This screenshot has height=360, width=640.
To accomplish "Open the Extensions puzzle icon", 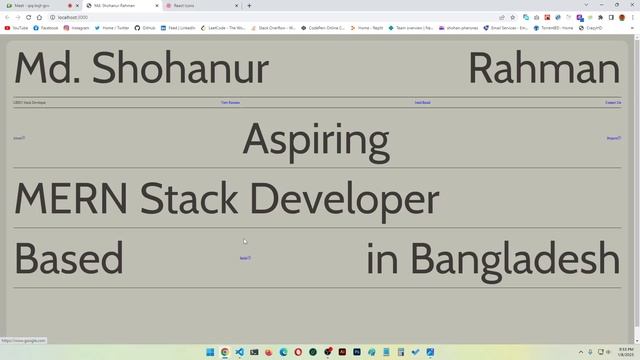I will (x=600, y=18).
